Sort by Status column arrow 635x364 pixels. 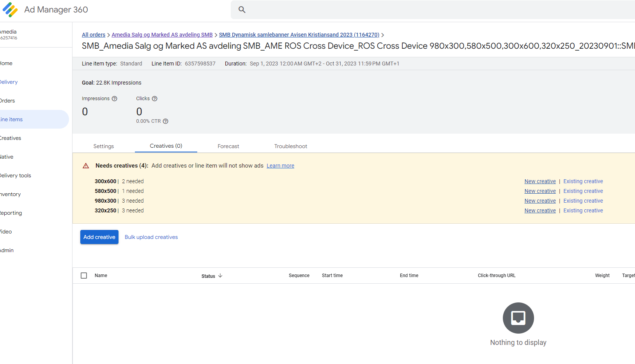point(220,276)
